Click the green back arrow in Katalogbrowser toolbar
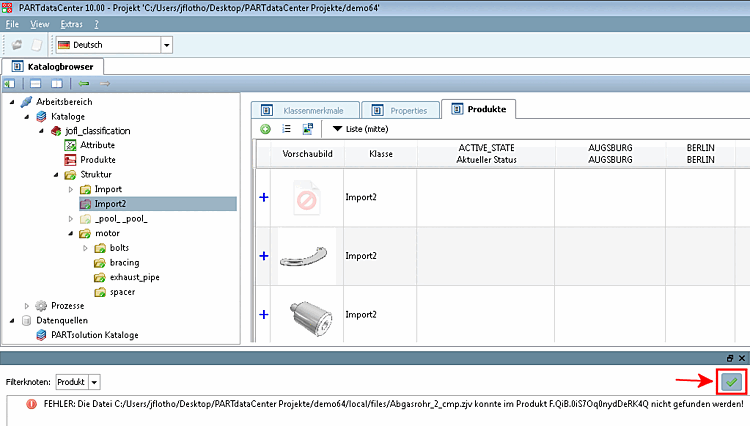 84,84
